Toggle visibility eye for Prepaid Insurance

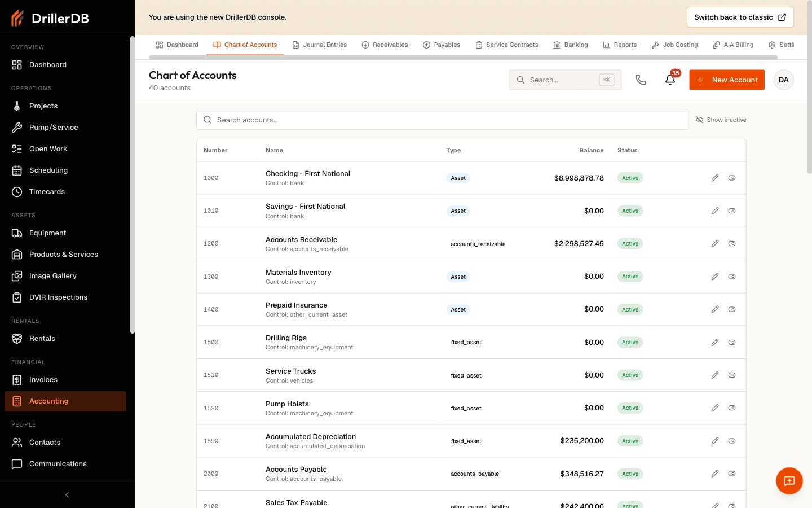point(732,309)
